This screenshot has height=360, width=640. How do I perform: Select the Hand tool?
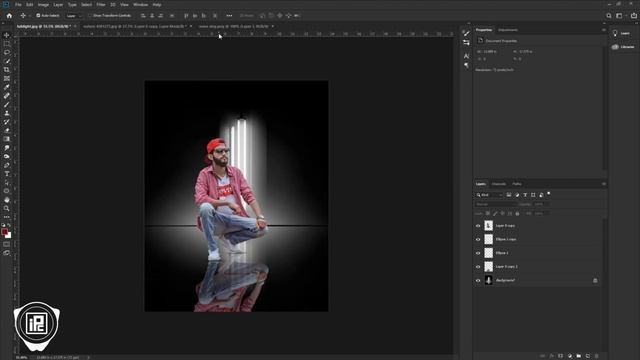[7, 200]
